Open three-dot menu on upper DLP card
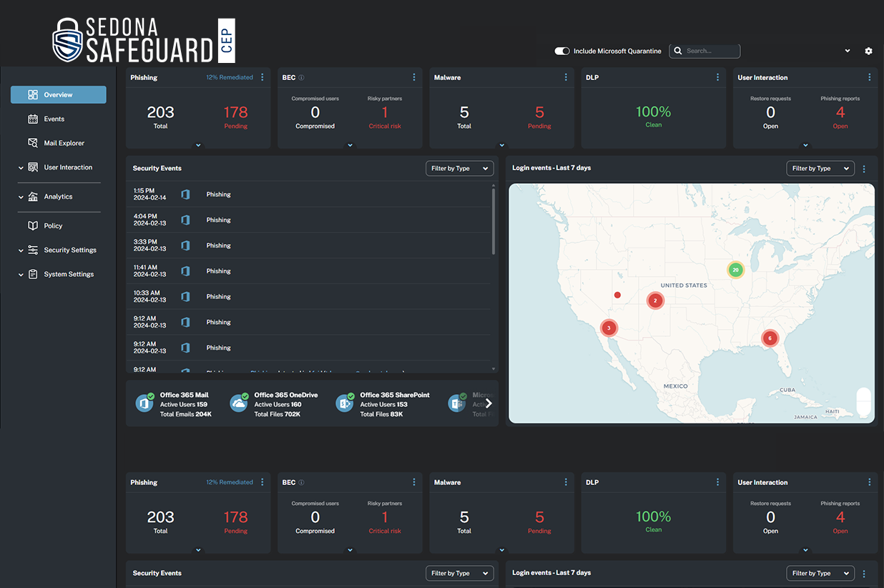Viewport: 884px width, 588px height. [x=717, y=77]
